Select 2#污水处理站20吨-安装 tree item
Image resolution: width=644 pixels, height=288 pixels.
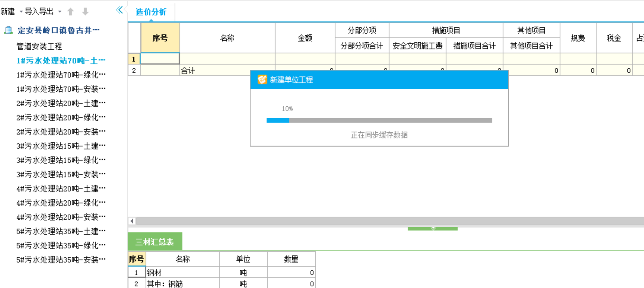click(61, 132)
